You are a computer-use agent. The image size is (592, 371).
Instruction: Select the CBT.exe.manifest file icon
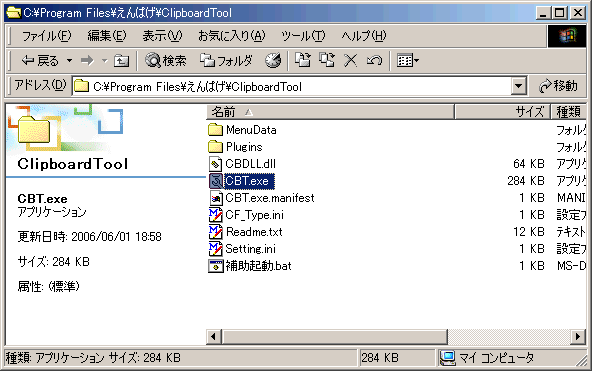click(x=216, y=198)
